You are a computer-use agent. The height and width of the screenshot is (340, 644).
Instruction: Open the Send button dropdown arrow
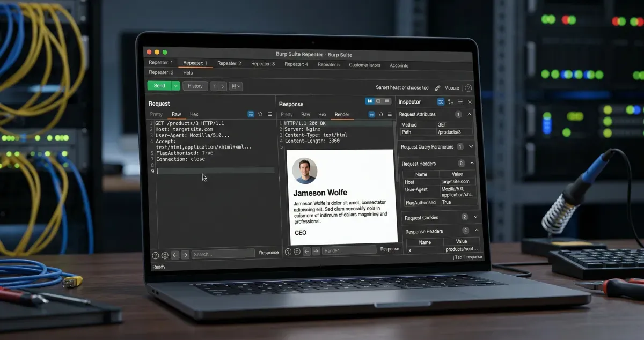coord(175,86)
